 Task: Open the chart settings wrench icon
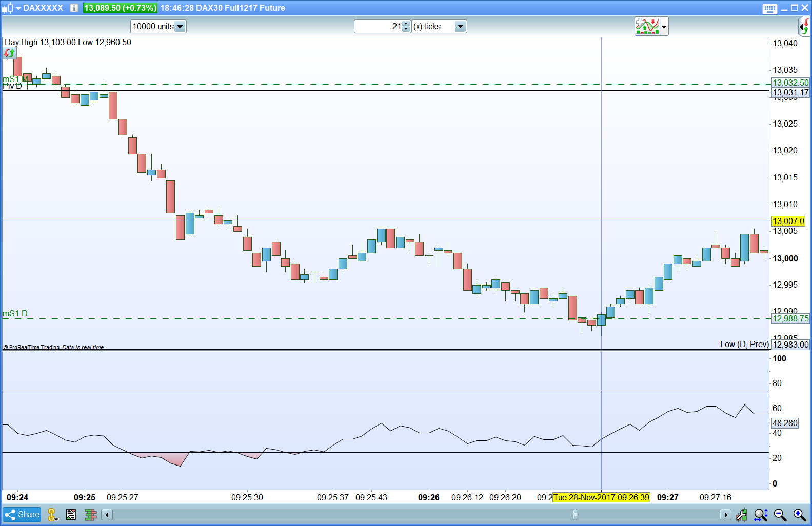(741, 515)
